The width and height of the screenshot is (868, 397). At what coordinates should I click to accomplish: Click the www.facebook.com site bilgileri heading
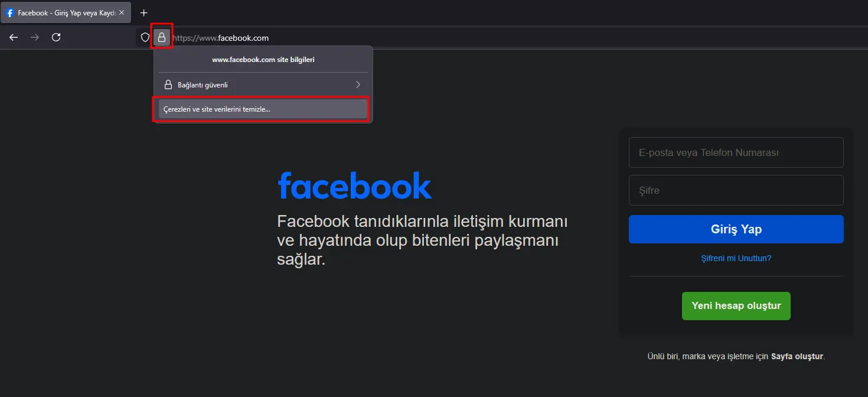pyautogui.click(x=263, y=60)
